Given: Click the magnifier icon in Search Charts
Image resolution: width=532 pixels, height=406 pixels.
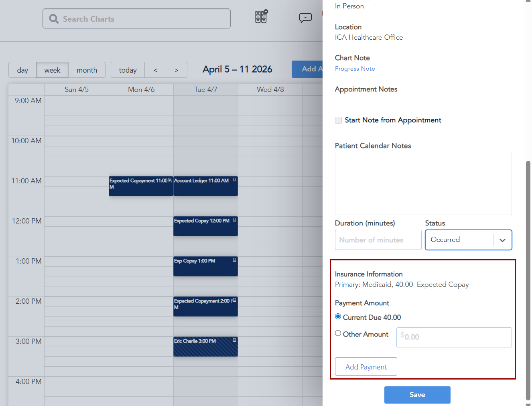Looking at the screenshot, I should 54,19.
